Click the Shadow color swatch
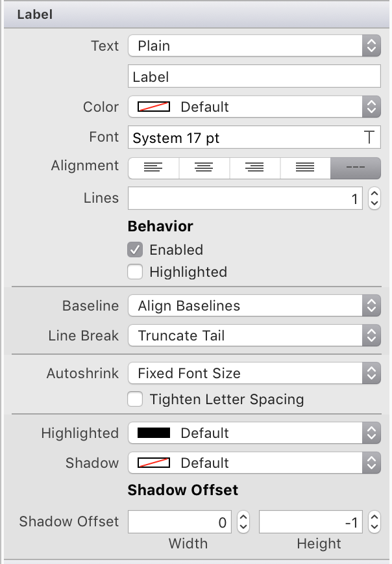The height and width of the screenshot is (564, 392). coord(154,463)
